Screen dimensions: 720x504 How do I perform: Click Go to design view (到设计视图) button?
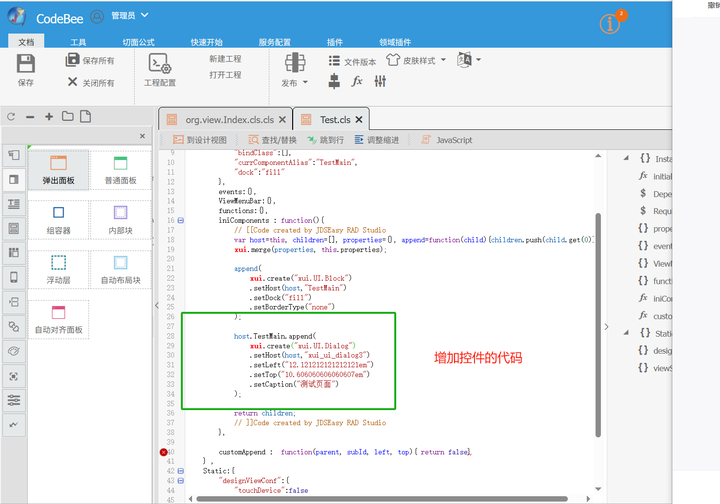(200, 140)
